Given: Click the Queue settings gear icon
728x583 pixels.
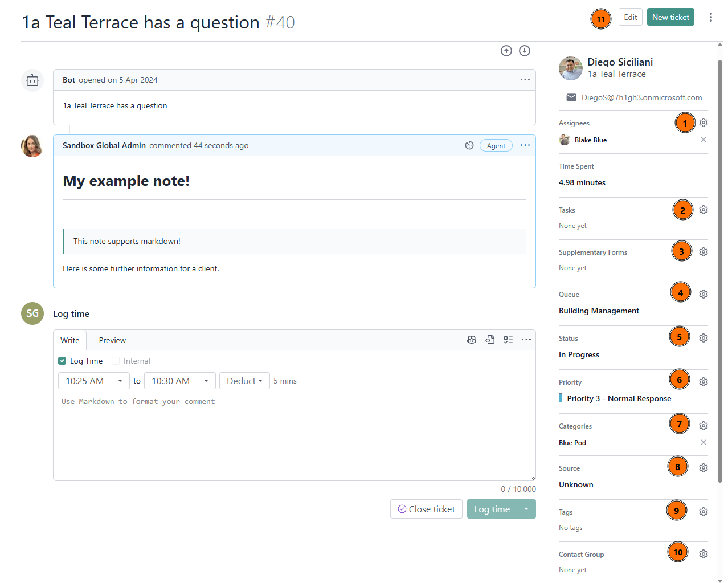Looking at the screenshot, I should pyautogui.click(x=704, y=294).
